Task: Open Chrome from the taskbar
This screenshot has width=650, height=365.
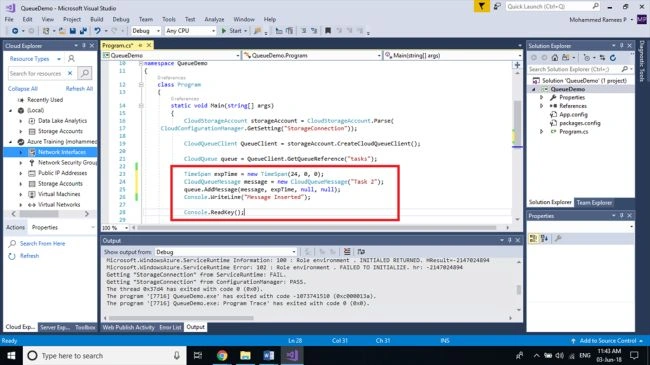Action: point(222,355)
